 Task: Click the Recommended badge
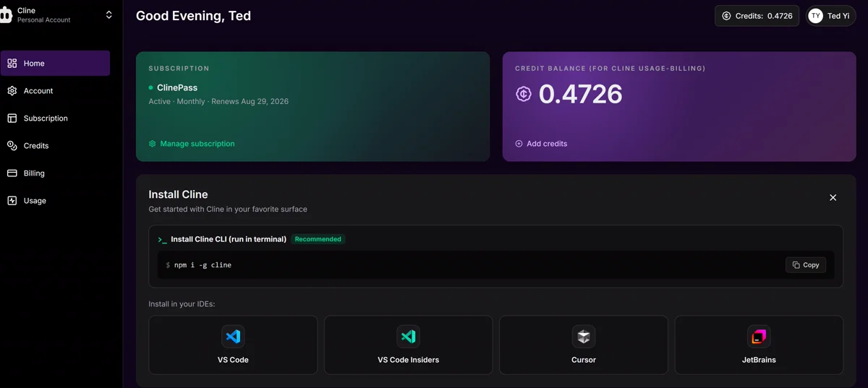click(318, 239)
